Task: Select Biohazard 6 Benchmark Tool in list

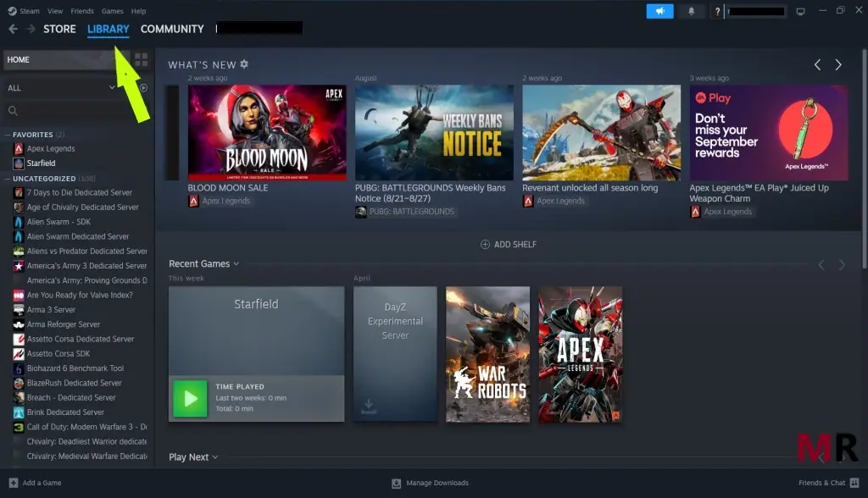Action: 75,368
